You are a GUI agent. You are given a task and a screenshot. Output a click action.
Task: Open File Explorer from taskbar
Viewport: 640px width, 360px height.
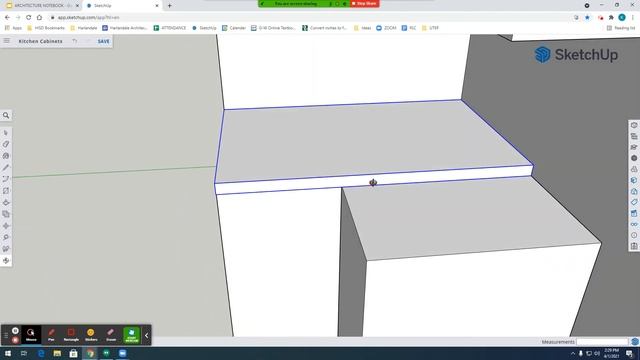pyautogui.click(x=57, y=353)
